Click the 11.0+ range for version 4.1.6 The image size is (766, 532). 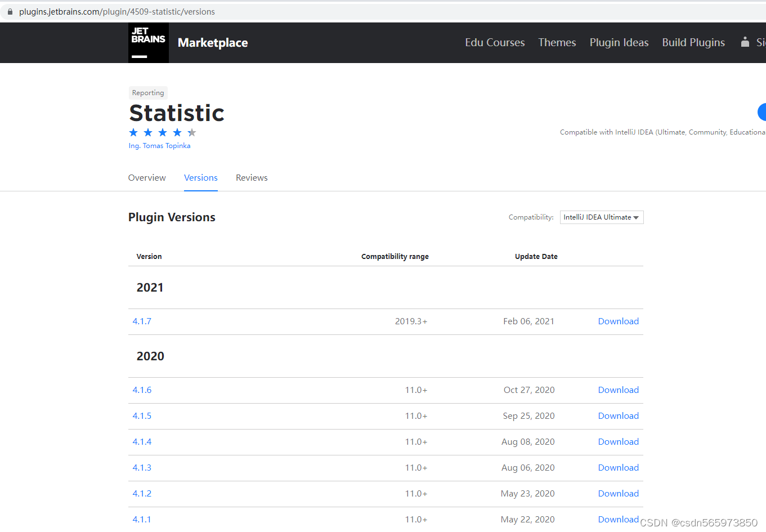pos(416,390)
